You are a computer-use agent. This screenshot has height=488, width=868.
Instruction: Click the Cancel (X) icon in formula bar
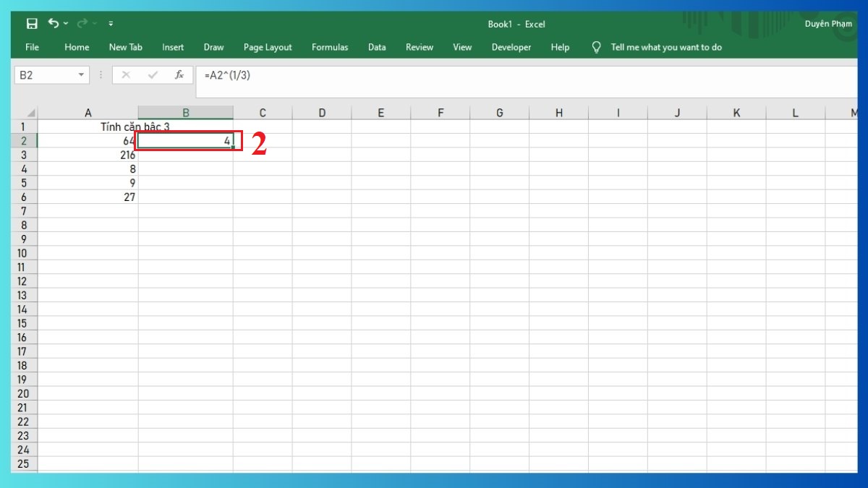127,74
